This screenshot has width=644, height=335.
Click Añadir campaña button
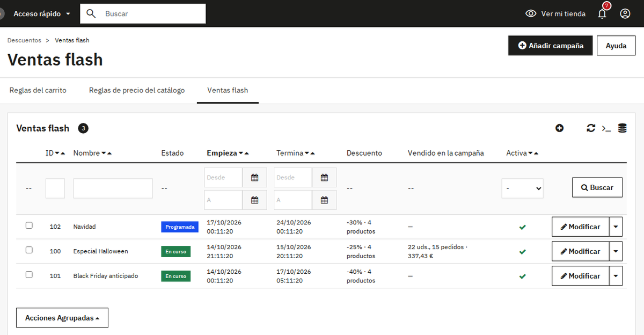550,46
